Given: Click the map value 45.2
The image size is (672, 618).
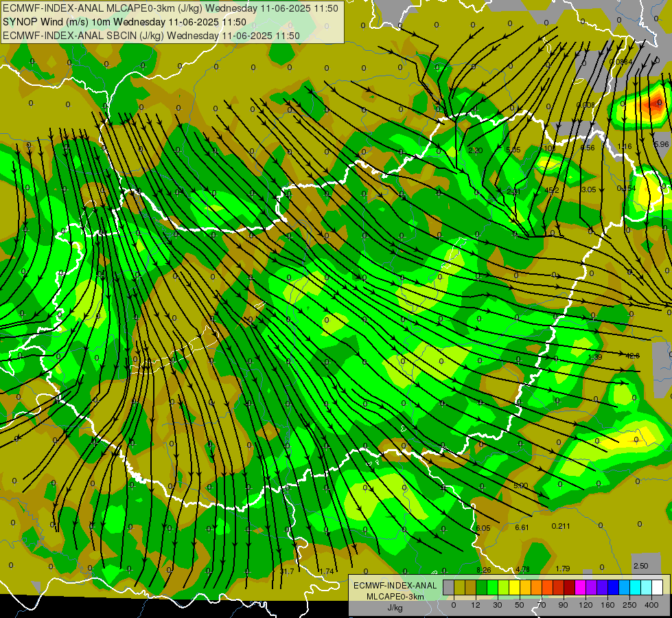Looking at the screenshot, I should pos(551,190).
